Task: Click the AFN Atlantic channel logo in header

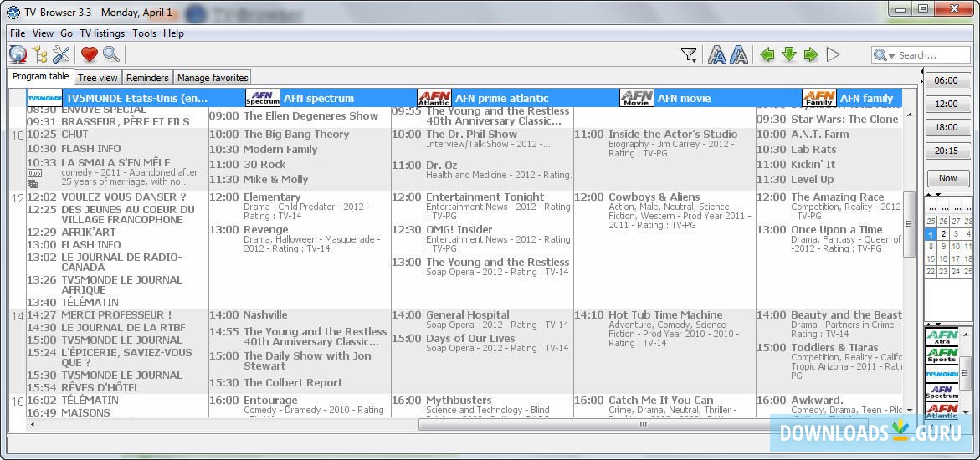Action: 434,98
